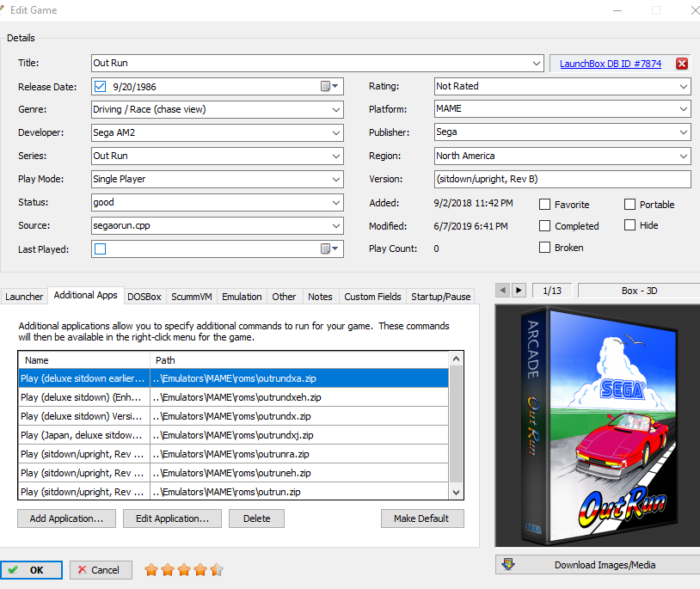Click the Out Run 3D box art image

point(599,426)
